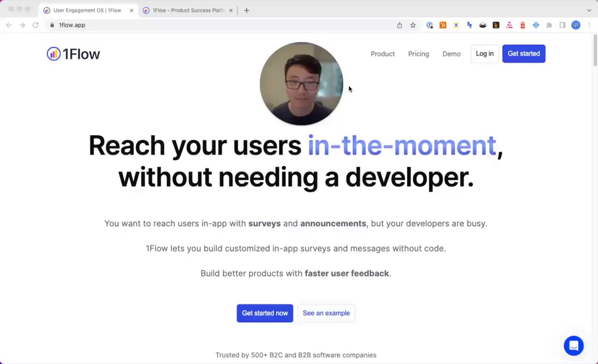Image resolution: width=598 pixels, height=364 pixels.
Task: Click the 'without needing a developer.' headline
Action: (x=296, y=178)
